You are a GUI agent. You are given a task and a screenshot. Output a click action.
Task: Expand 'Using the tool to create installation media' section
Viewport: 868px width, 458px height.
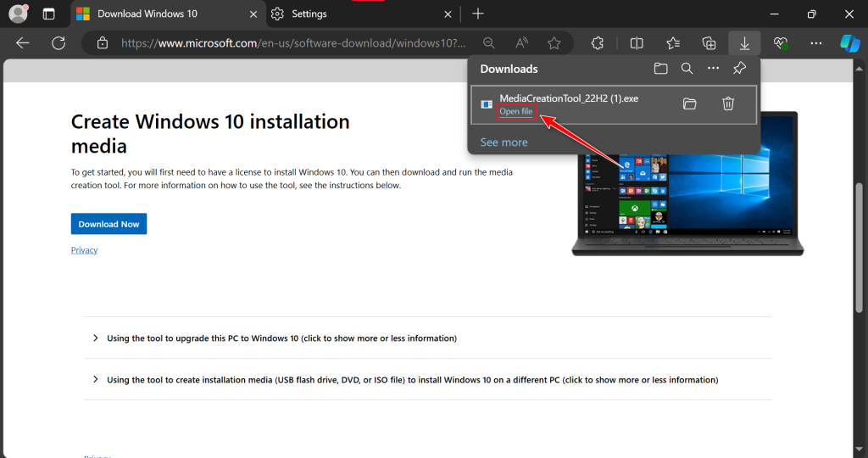pyautogui.click(x=412, y=380)
